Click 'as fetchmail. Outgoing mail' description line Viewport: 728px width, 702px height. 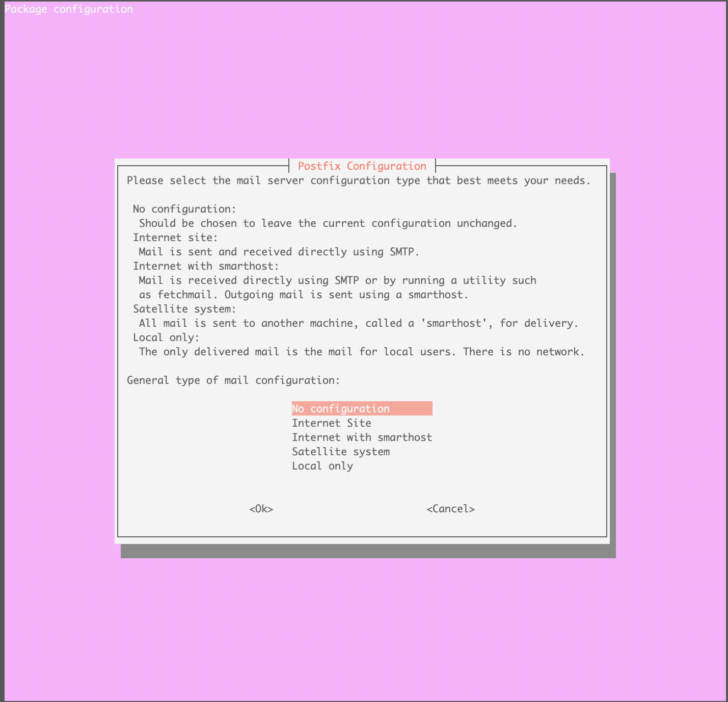tap(304, 295)
